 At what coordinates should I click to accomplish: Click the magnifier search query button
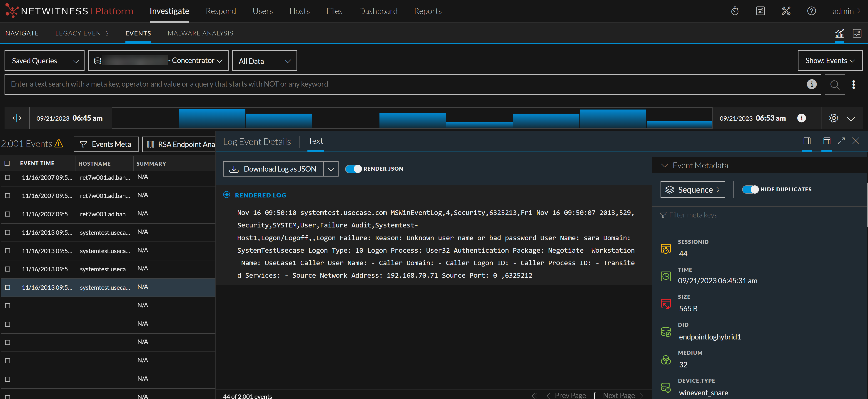coord(835,85)
